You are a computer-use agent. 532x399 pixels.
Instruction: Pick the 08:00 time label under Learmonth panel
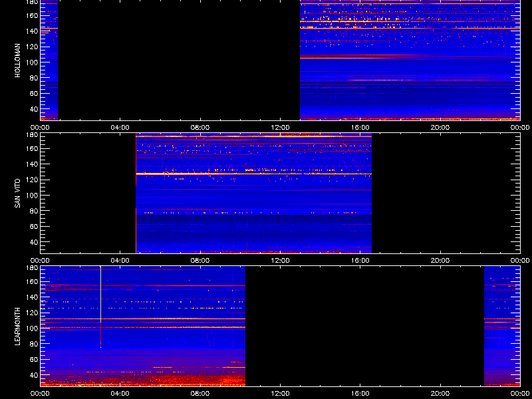click(x=200, y=394)
